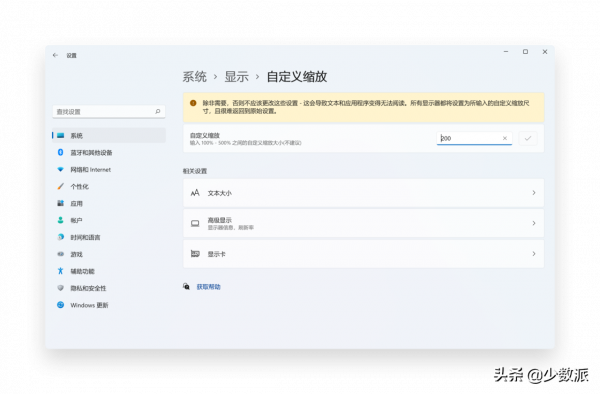Screen dimensions: 600x394
Task: Open 帐户 settings
Action: point(109,220)
